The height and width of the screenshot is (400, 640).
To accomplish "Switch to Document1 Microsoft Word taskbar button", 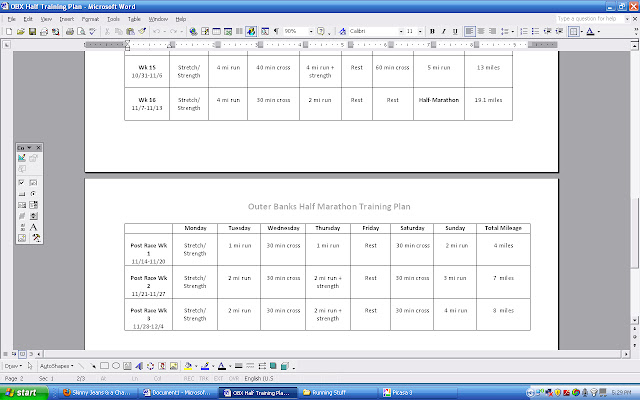I will [177, 393].
